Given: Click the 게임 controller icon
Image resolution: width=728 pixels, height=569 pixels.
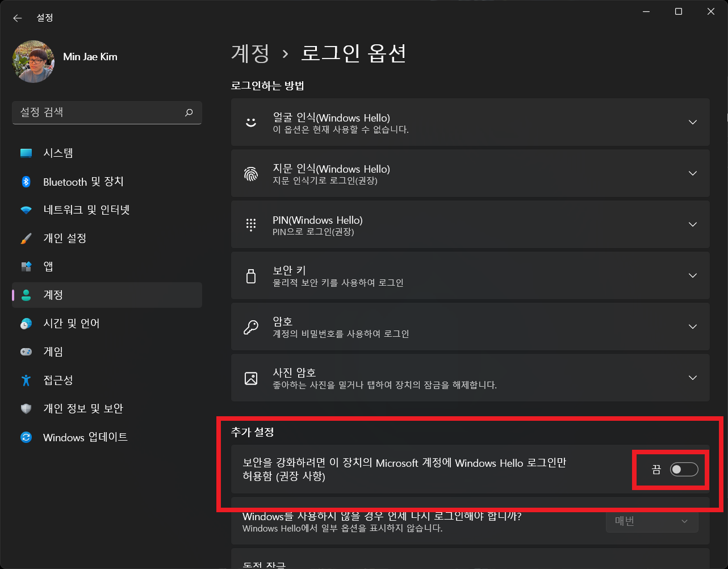Looking at the screenshot, I should (26, 352).
